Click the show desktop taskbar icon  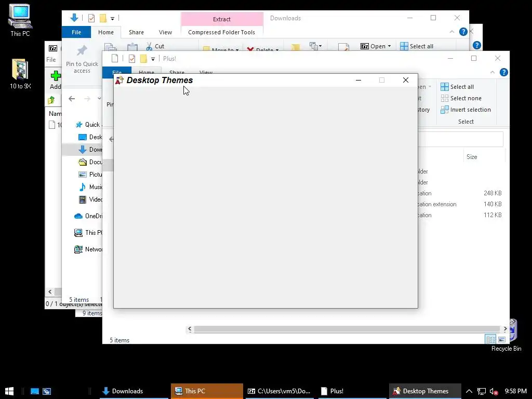coord(35,391)
